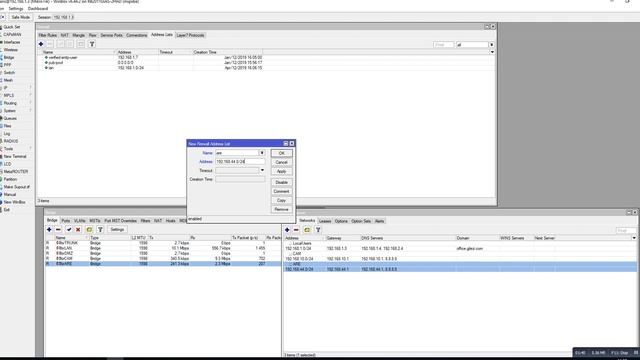Screen dimensions: 640x360
Task: Open Name dropdown in New Firewall Address List
Action: (x=262, y=153)
